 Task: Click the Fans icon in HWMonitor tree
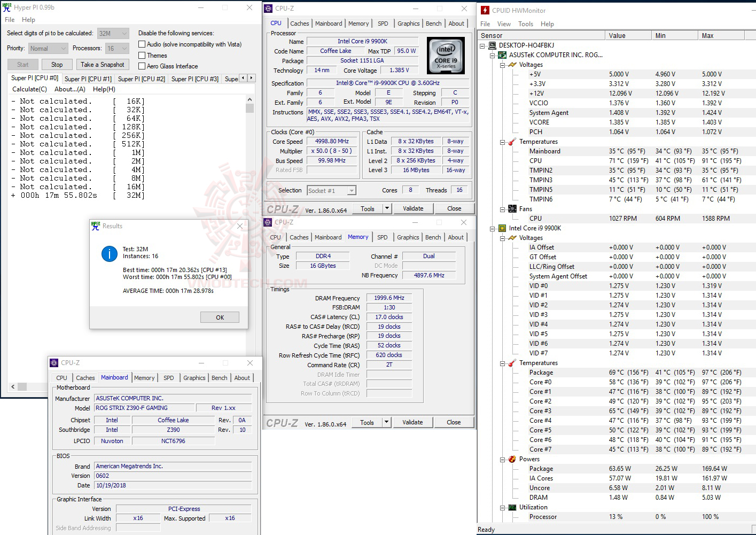click(511, 208)
